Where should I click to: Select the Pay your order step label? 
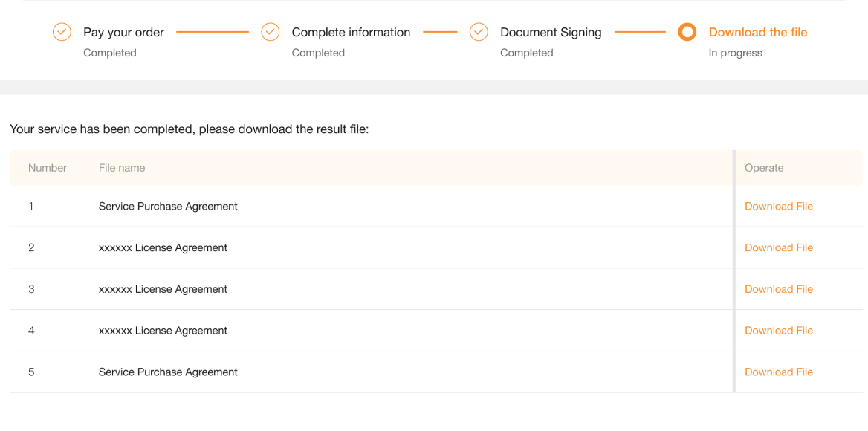(123, 33)
